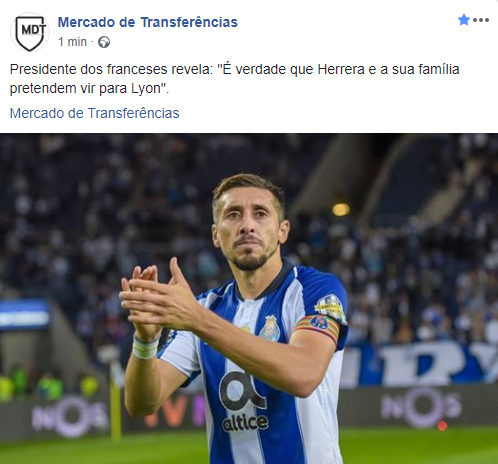Open the Mercado de Transferências page name
This screenshot has width=498, height=464.
coord(148,22)
